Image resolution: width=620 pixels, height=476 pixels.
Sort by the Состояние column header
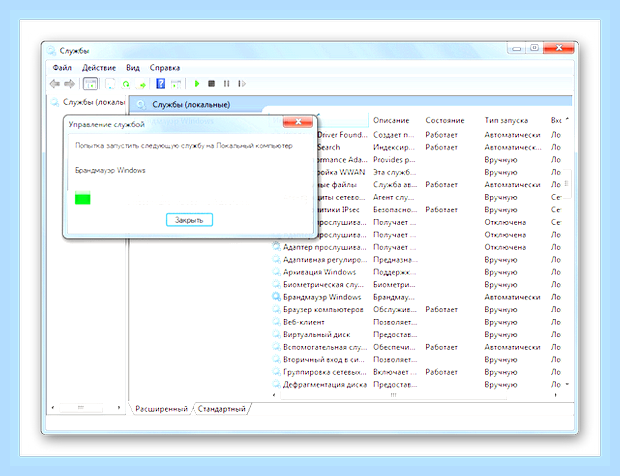pyautogui.click(x=445, y=120)
